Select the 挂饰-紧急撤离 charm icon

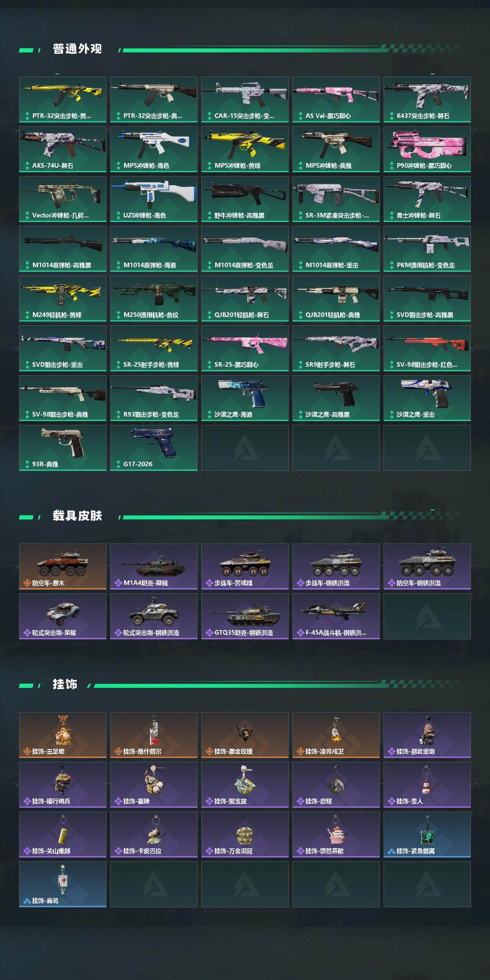coord(427,835)
